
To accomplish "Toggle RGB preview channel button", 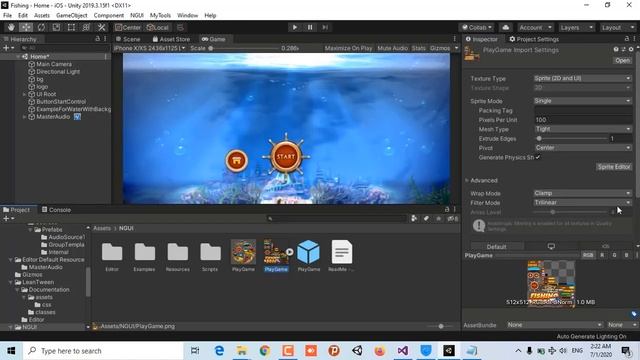I will pos(588,255).
